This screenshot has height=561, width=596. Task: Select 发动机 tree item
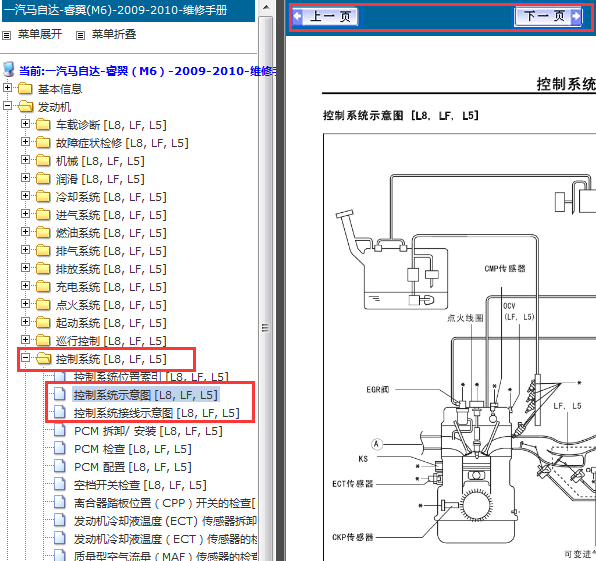[x=54, y=107]
